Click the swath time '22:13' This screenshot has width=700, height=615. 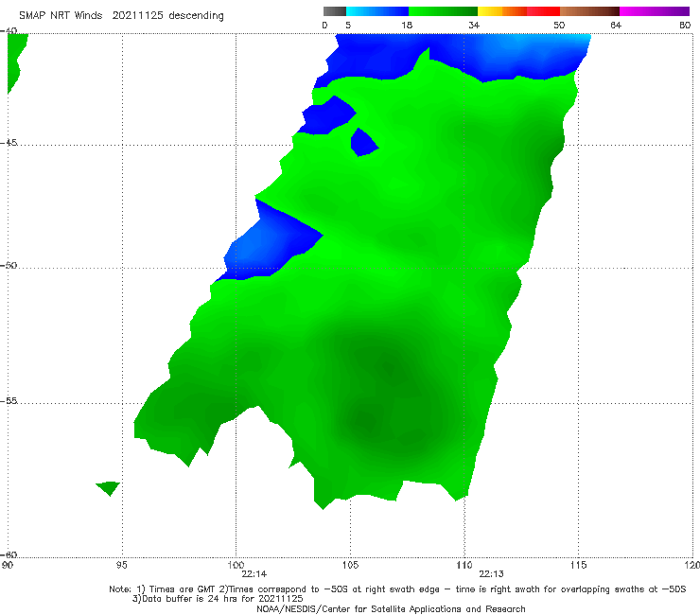pyautogui.click(x=492, y=574)
